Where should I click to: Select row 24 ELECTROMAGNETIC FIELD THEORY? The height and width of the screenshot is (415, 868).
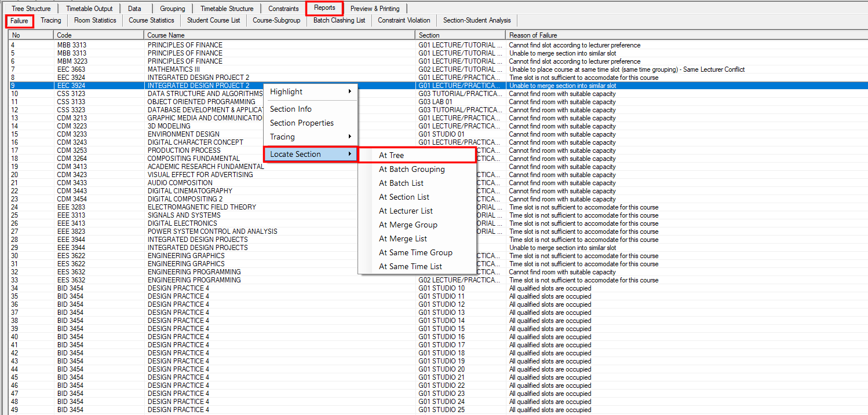(438, 207)
